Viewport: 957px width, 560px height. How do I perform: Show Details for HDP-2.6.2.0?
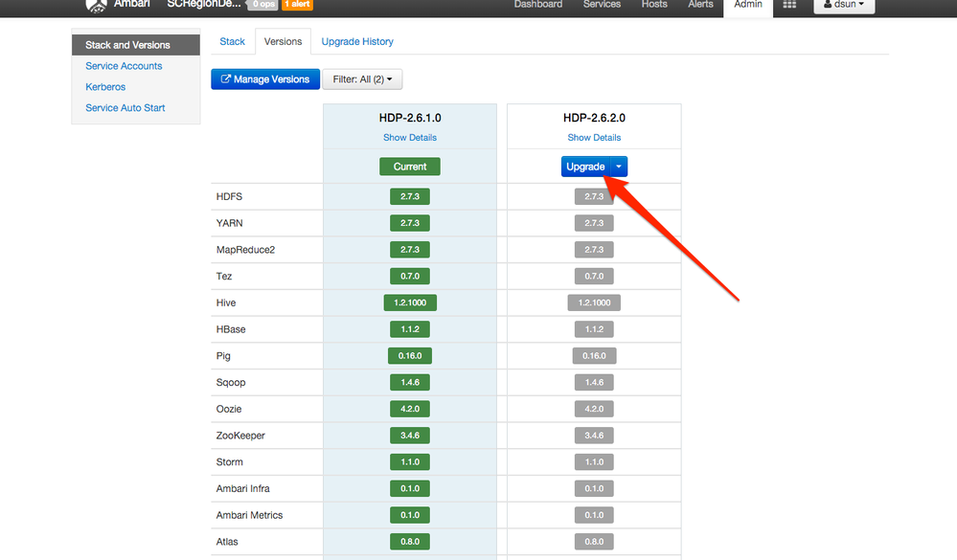pos(594,137)
